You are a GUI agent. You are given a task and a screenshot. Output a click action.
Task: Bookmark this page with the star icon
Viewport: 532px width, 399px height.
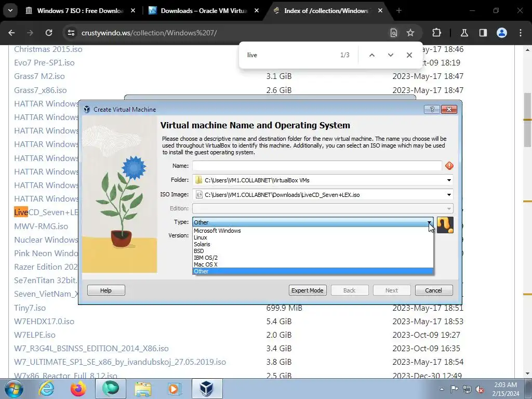coord(410,33)
